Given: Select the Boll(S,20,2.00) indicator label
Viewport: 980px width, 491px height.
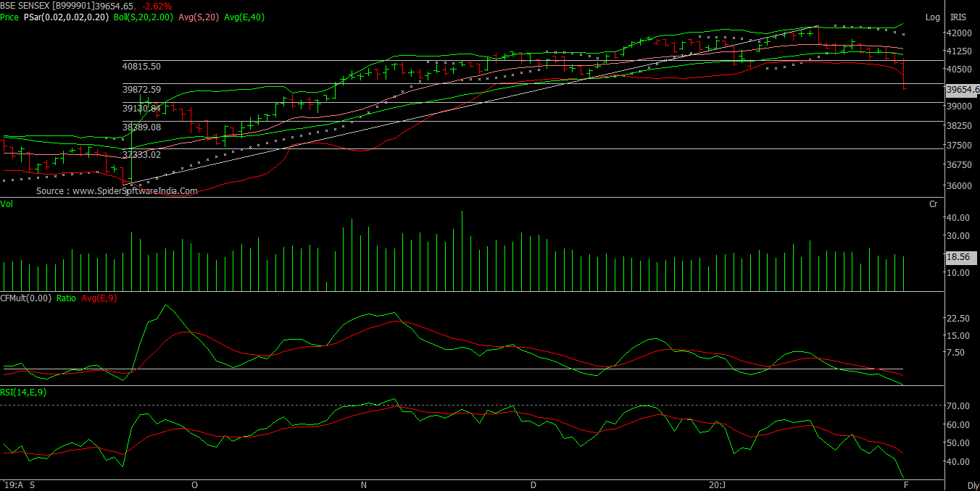Looking at the screenshot, I should pyautogui.click(x=144, y=17).
